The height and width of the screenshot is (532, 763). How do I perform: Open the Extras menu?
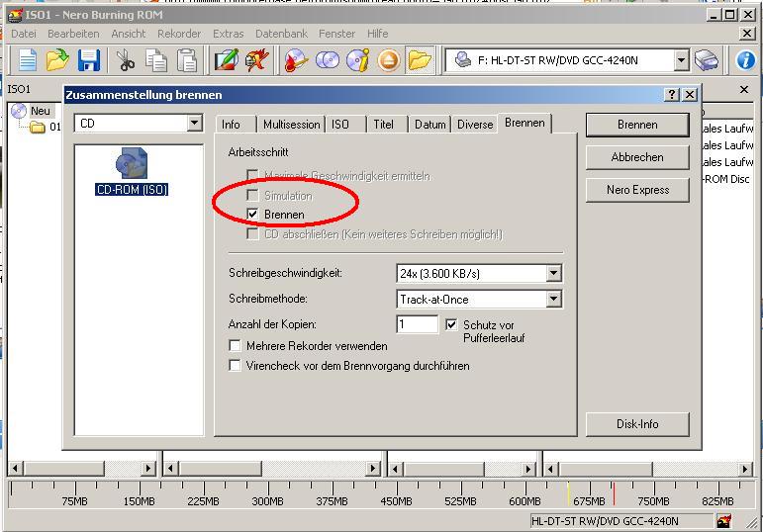pyautogui.click(x=229, y=34)
